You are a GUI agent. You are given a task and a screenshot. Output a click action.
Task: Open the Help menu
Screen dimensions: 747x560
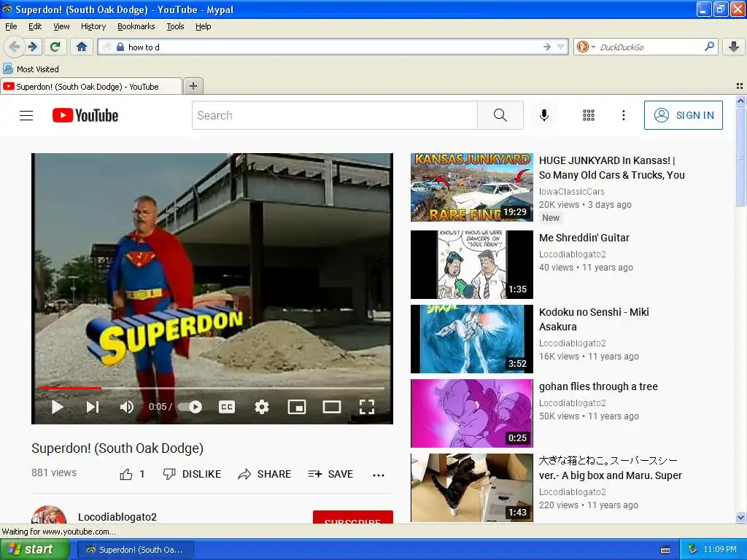click(204, 26)
